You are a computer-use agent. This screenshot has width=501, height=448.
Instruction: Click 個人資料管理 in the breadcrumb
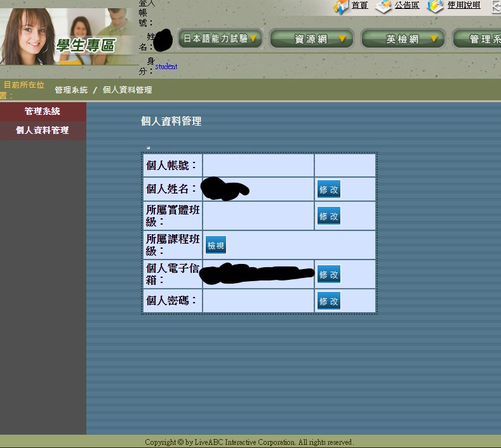(x=127, y=90)
